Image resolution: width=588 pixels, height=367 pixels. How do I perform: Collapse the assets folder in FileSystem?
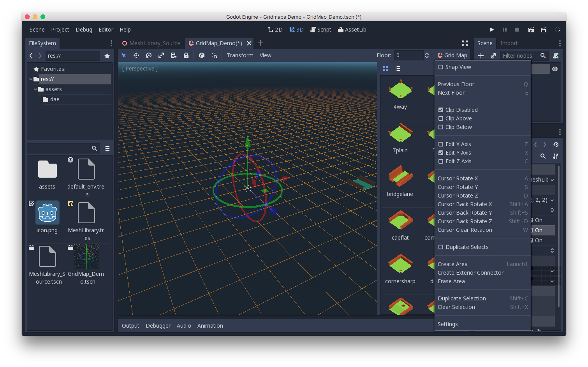click(x=35, y=89)
